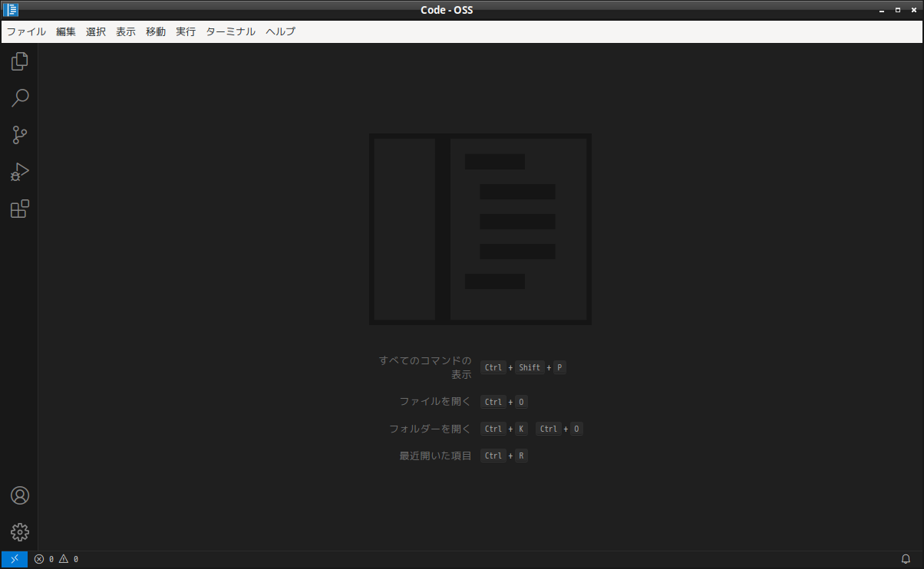Open the Extensions view
924x569 pixels.
[19, 209]
